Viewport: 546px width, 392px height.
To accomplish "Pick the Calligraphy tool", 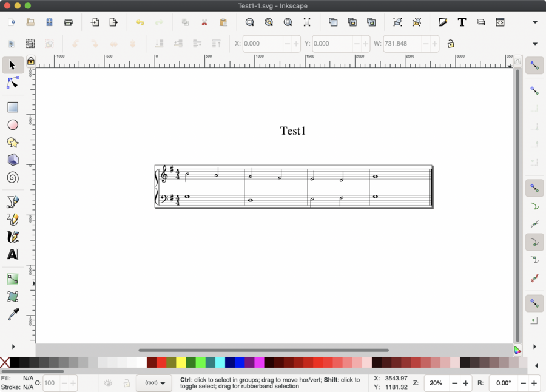I will click(x=13, y=237).
